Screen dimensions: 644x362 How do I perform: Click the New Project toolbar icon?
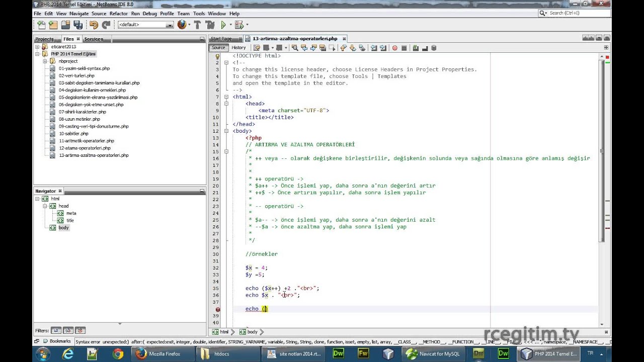click(x=53, y=25)
